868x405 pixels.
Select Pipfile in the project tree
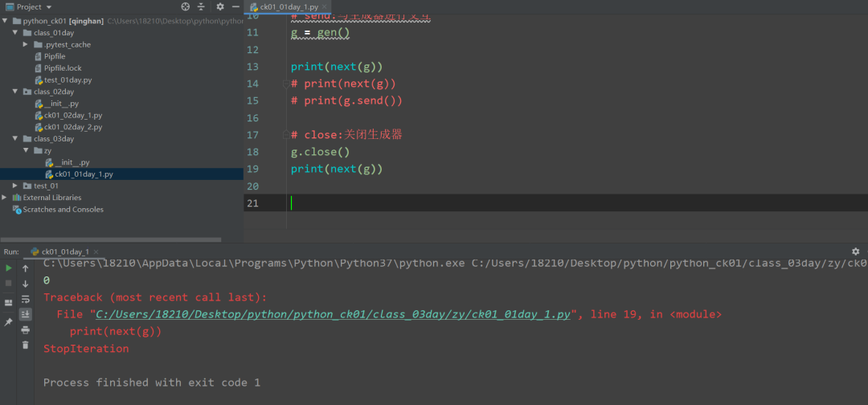click(x=55, y=56)
